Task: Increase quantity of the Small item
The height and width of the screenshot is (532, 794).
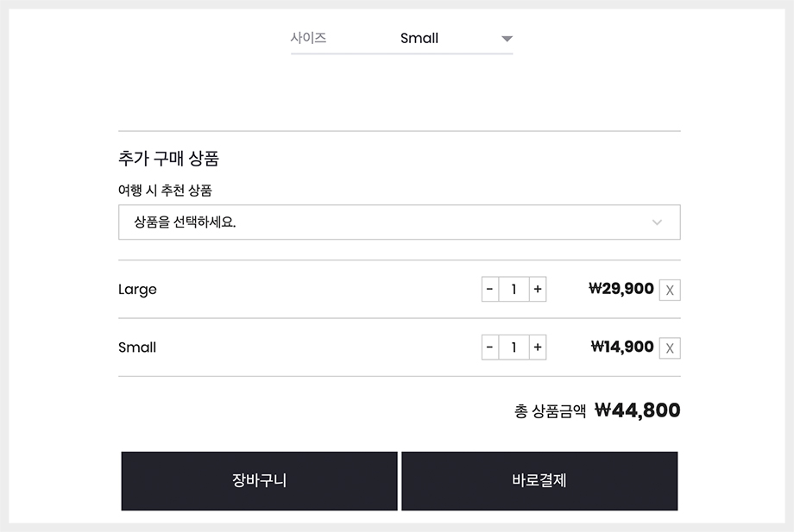Action: pyautogui.click(x=538, y=347)
